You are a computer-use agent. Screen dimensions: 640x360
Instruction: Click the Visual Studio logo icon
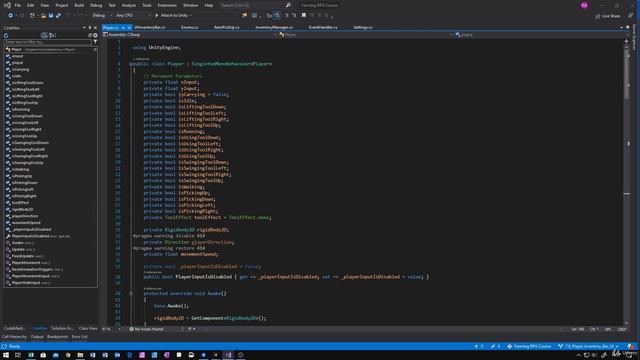7,5
